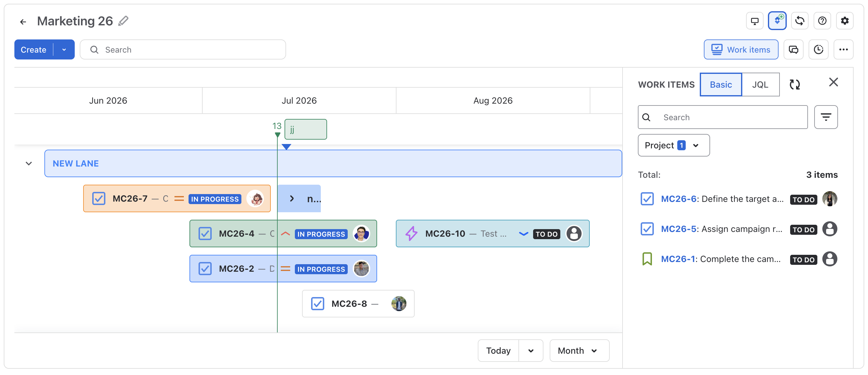This screenshot has width=868, height=375.
Task: Click the back arrow beside Marketing 26
Action: [23, 22]
